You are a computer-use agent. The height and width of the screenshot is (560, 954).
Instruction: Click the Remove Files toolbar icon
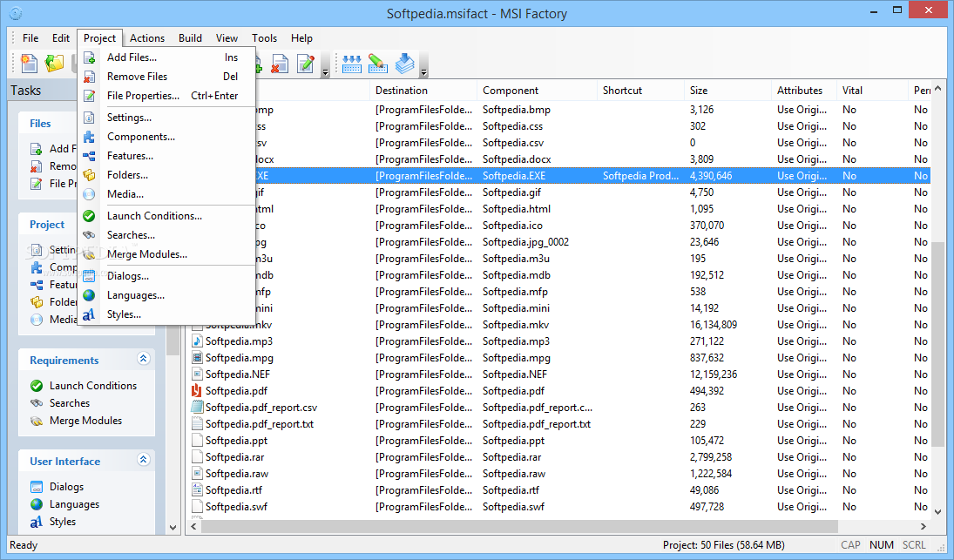coord(280,64)
